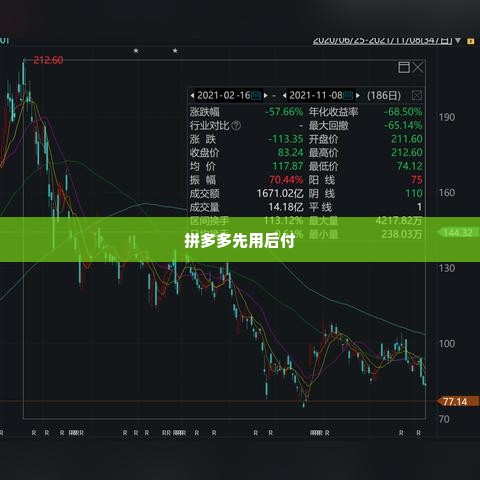Select the 70.44% 振幅 value
This screenshot has height=480, width=480.
[286, 180]
